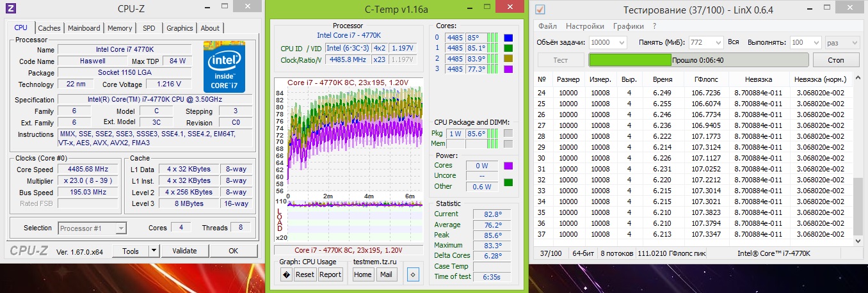Click the Bus Speed value 195.03 MHz
Image resolution: width=868 pixels, height=293 pixels.
coord(88,193)
